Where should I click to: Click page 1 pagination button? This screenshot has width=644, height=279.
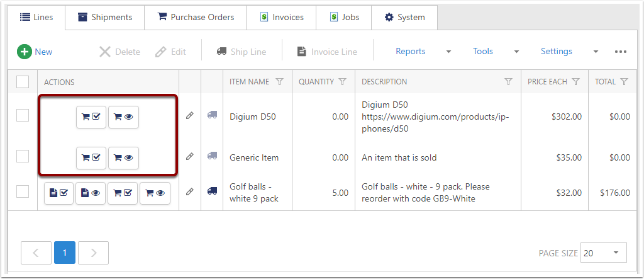pos(64,253)
